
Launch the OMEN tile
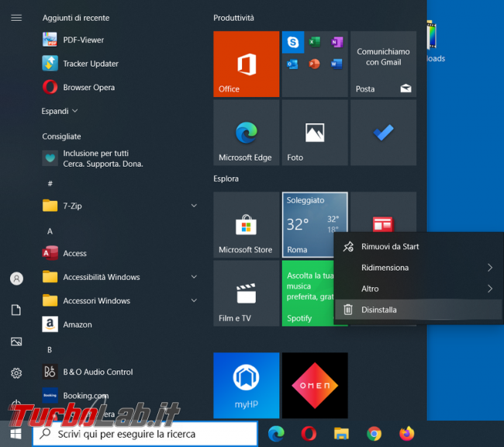[315, 385]
